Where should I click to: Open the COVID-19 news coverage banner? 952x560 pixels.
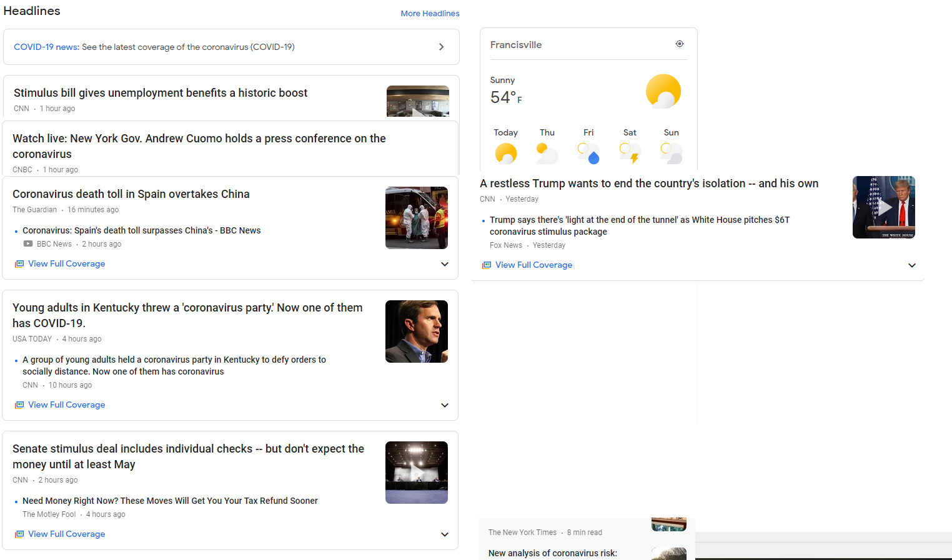click(x=231, y=47)
